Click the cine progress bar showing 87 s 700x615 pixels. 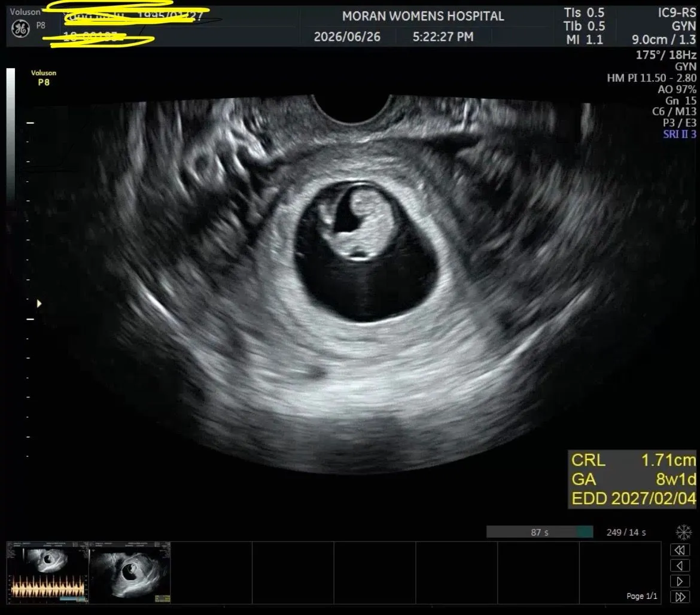(x=540, y=532)
